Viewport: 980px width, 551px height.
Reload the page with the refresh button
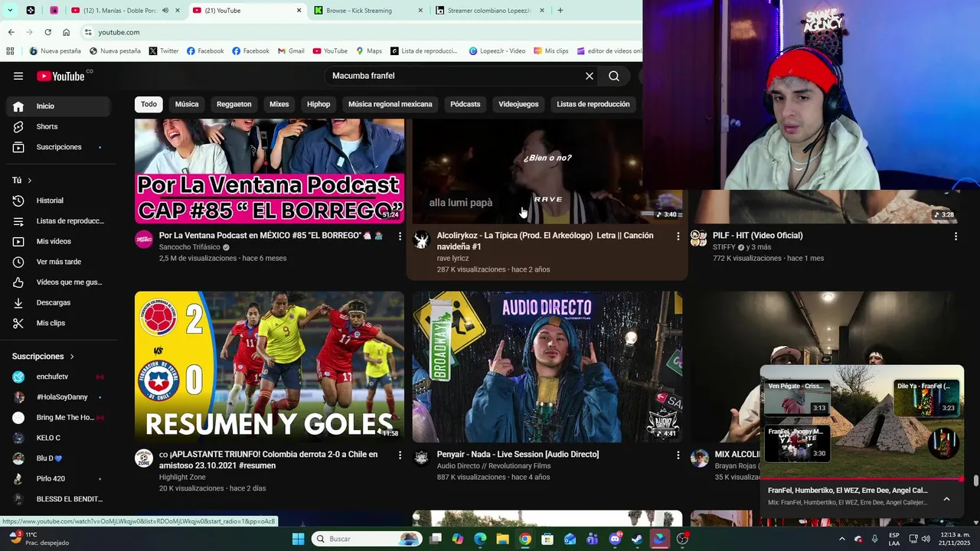point(47,32)
